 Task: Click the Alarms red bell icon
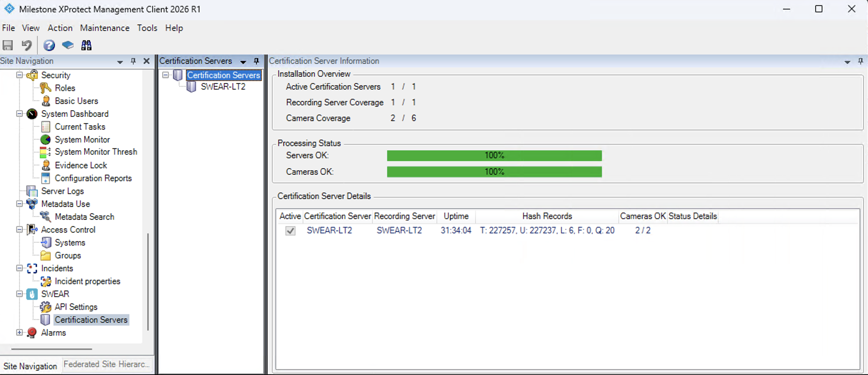(x=32, y=333)
